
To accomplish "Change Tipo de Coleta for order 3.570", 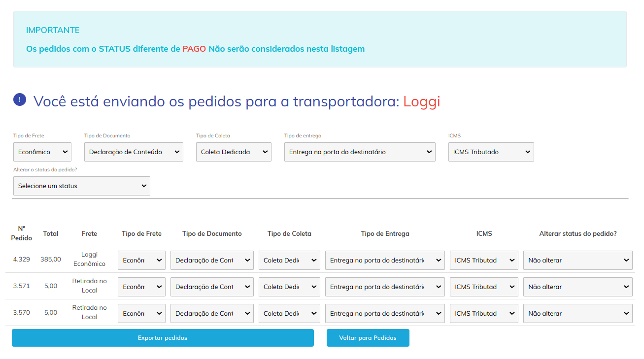I will (289, 313).
